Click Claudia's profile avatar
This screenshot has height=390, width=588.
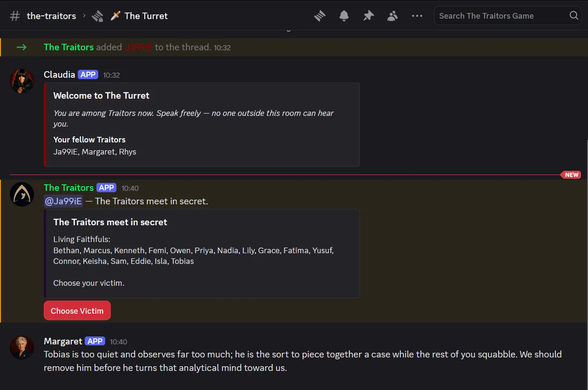[x=22, y=81]
